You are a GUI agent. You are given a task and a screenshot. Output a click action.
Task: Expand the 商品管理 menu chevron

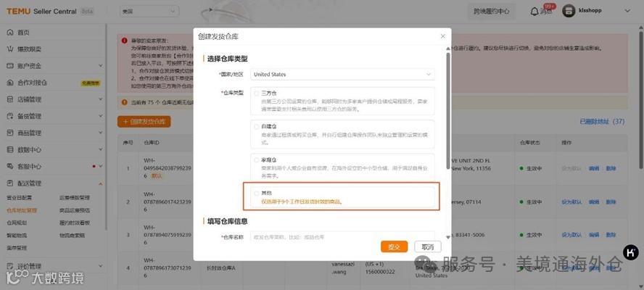(101, 133)
